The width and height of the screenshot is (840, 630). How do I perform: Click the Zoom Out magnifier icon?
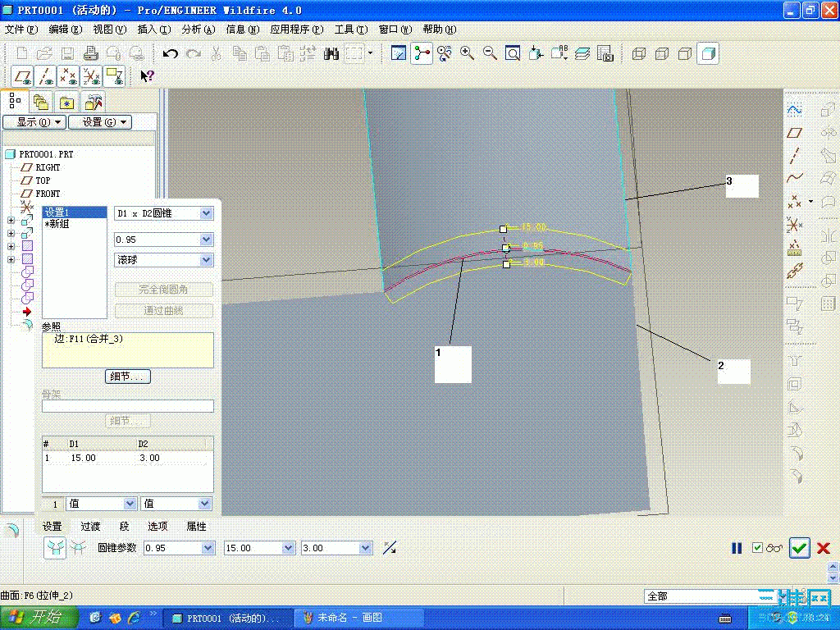click(490, 53)
